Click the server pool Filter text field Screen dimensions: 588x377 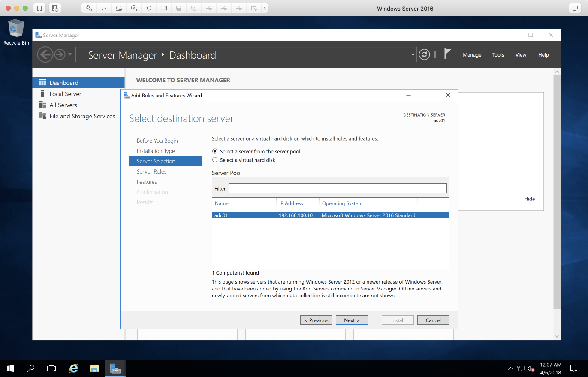pyautogui.click(x=338, y=188)
